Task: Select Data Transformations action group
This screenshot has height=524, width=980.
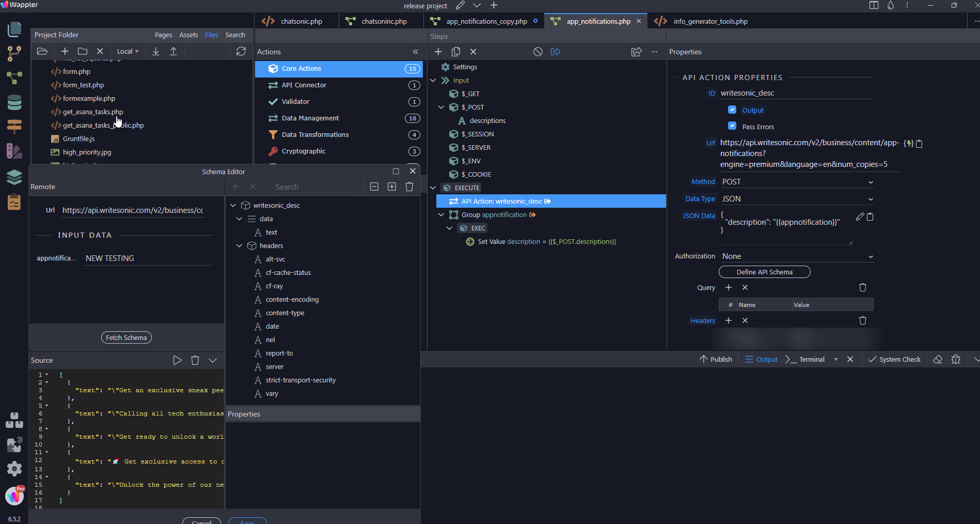Action: pos(339,134)
